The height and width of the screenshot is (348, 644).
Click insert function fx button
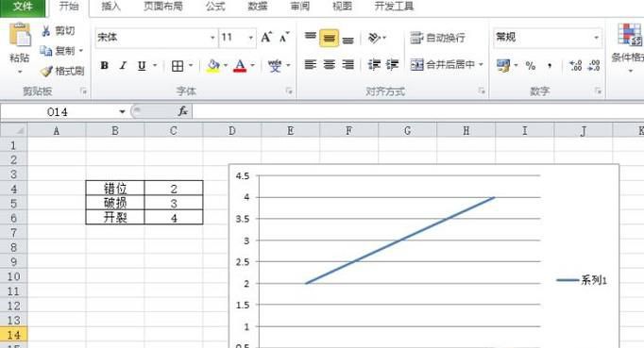183,110
